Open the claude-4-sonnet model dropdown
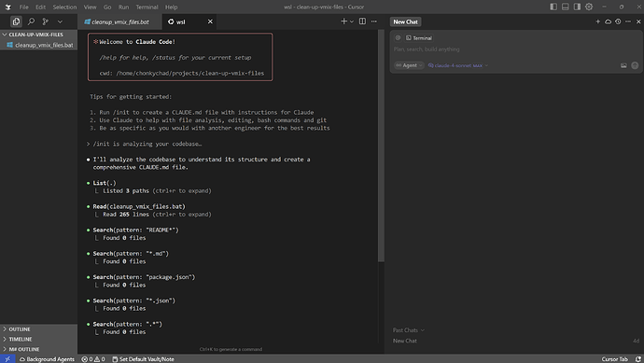 point(458,65)
